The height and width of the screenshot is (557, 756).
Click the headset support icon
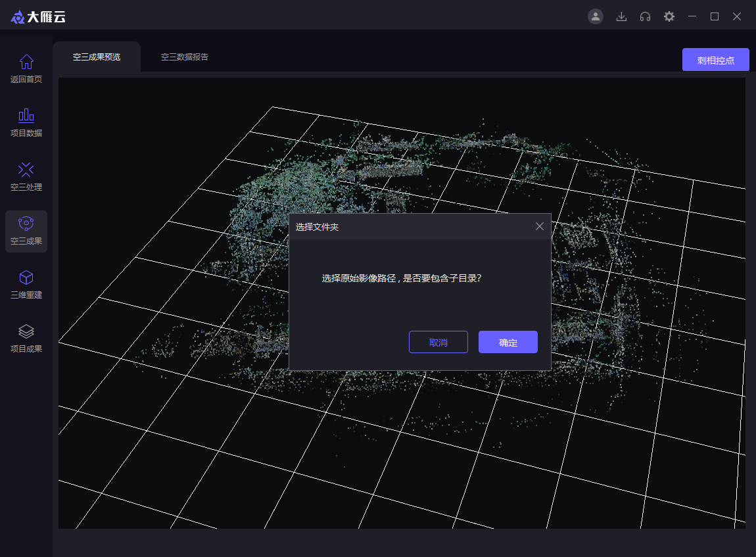pyautogui.click(x=645, y=17)
